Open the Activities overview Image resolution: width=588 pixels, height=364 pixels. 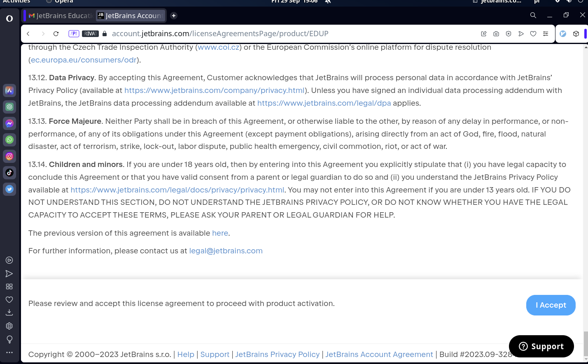(x=16, y=1)
